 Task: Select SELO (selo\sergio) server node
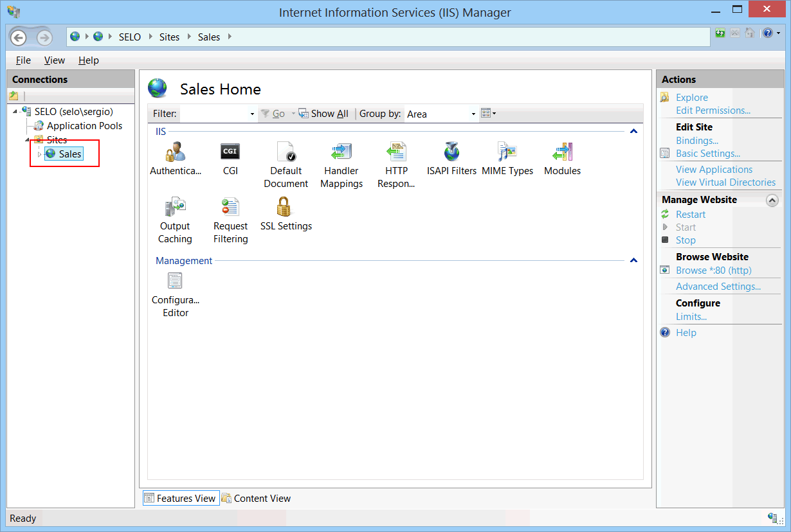pyautogui.click(x=73, y=112)
